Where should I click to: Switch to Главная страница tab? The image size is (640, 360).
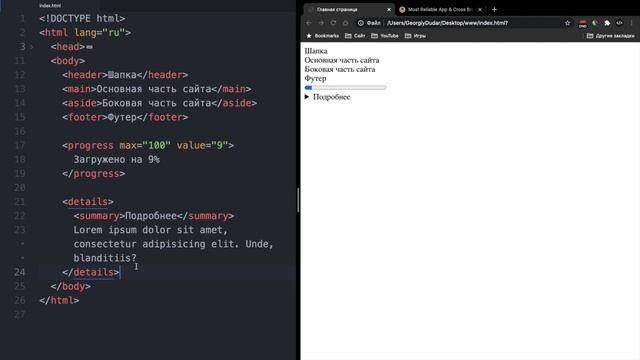[349, 9]
